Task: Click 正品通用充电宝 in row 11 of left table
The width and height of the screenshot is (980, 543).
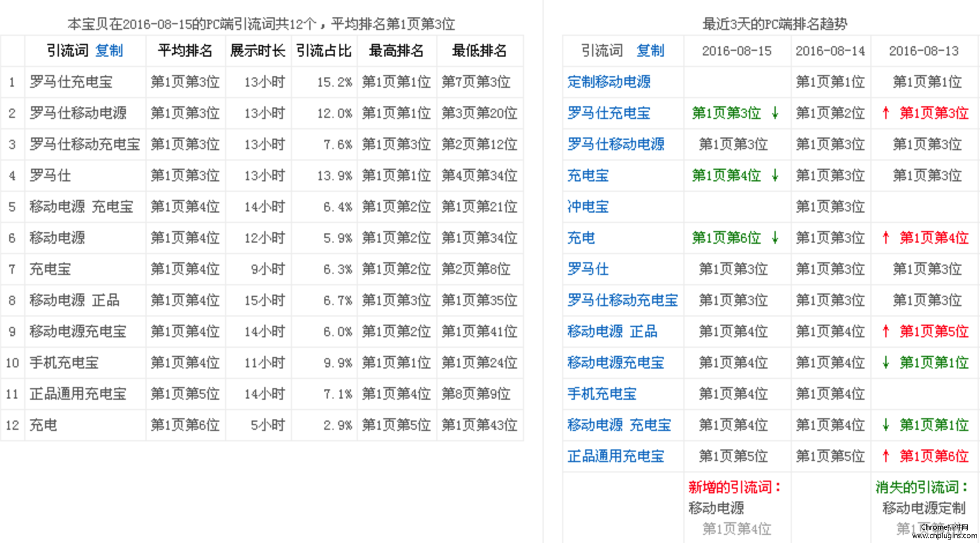Action: click(x=78, y=394)
